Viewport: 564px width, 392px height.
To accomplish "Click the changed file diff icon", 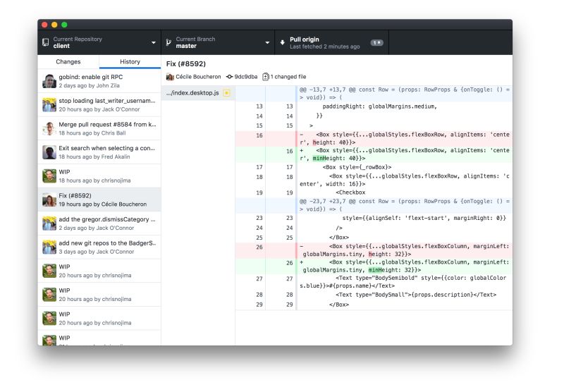I will pyautogui.click(x=266, y=77).
